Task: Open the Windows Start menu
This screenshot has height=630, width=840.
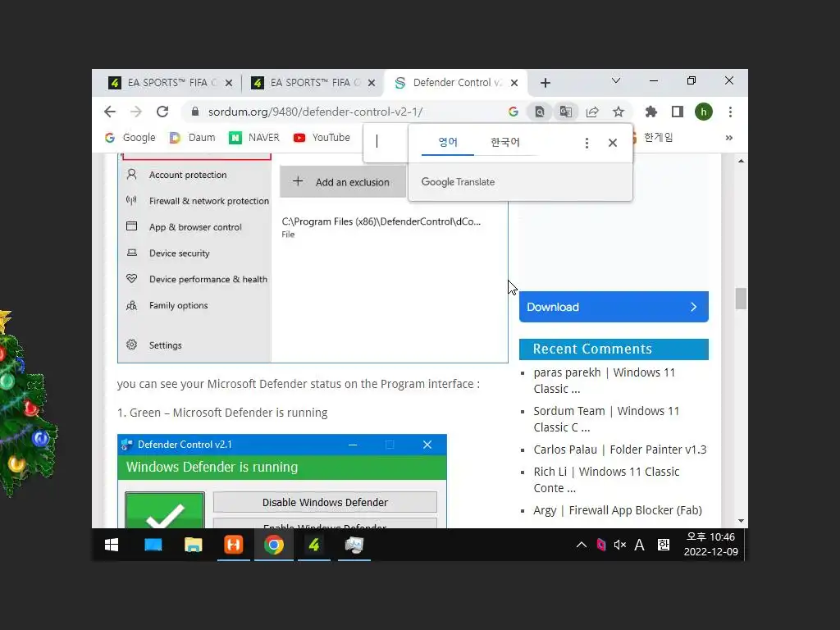Action: tap(112, 545)
